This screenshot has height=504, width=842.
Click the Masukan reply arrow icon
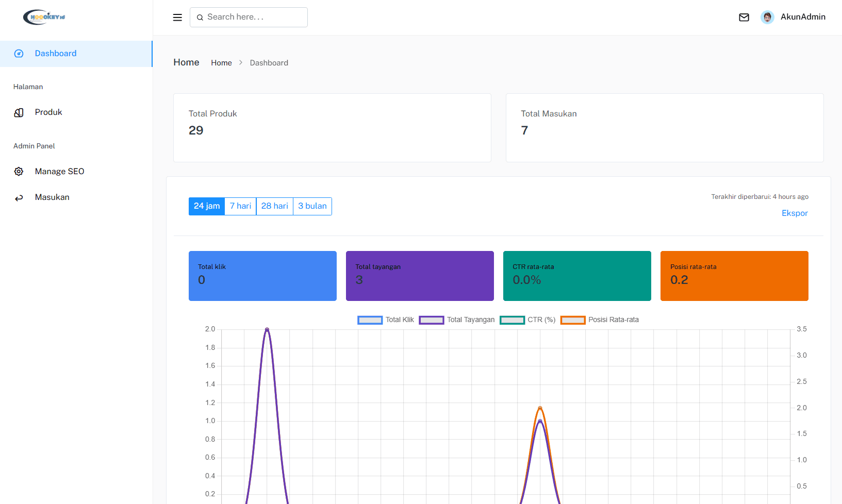coord(19,198)
